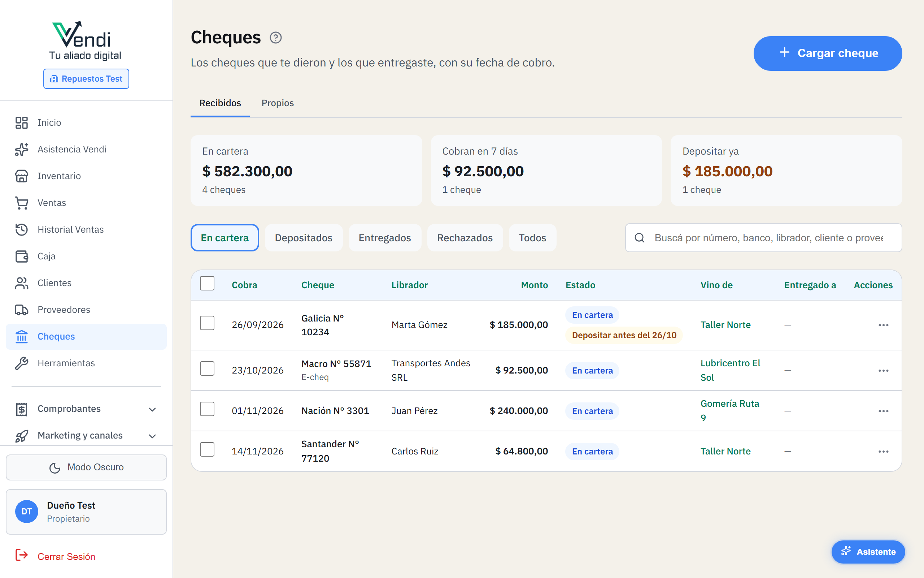Screen dimensions: 924x578
Task: Open actions menu for Macro Nº 55871
Action: (884, 371)
